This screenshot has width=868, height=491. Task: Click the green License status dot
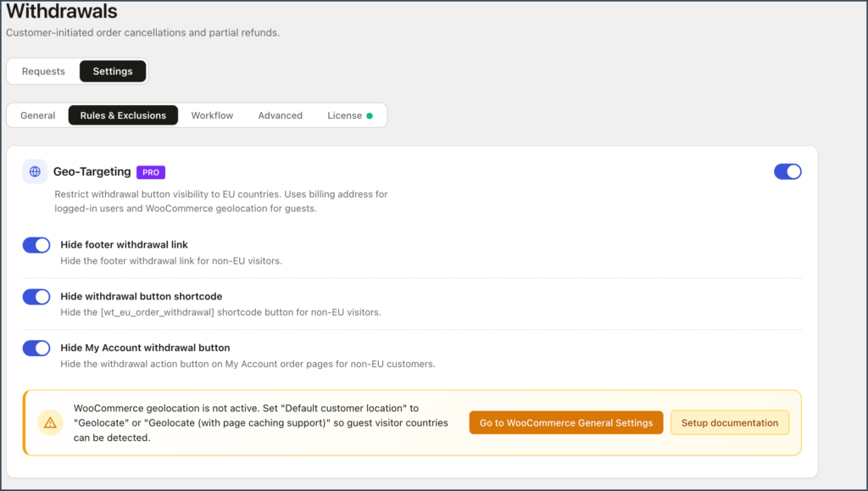click(x=370, y=115)
